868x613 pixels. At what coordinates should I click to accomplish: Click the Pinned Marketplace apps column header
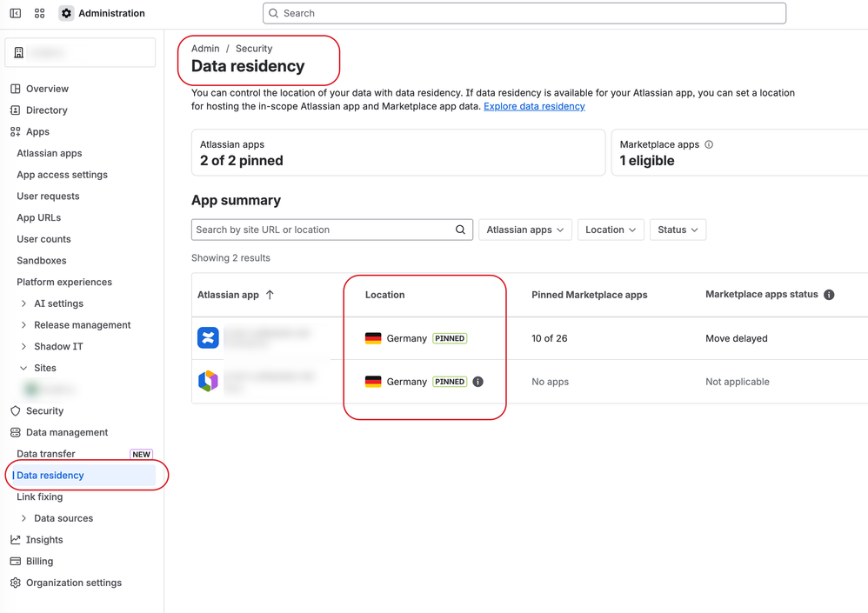point(590,295)
